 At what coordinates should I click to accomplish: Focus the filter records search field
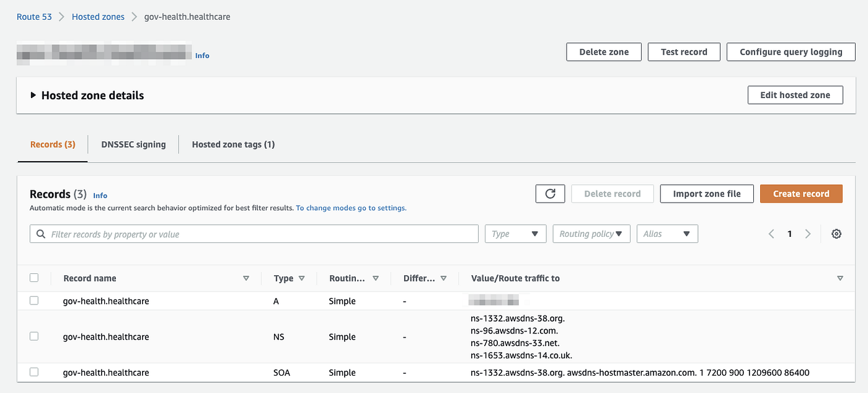coord(254,234)
